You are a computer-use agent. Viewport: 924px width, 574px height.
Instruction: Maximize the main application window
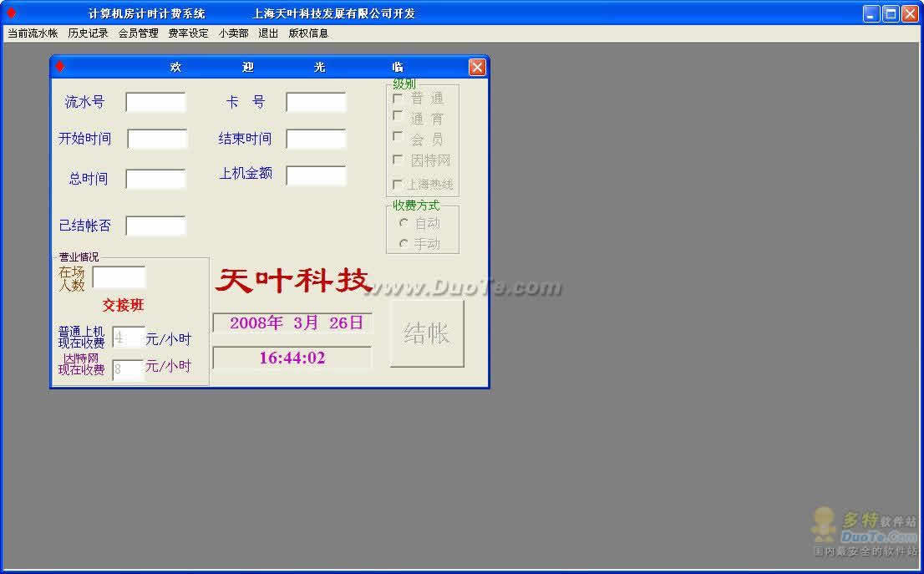891,13
